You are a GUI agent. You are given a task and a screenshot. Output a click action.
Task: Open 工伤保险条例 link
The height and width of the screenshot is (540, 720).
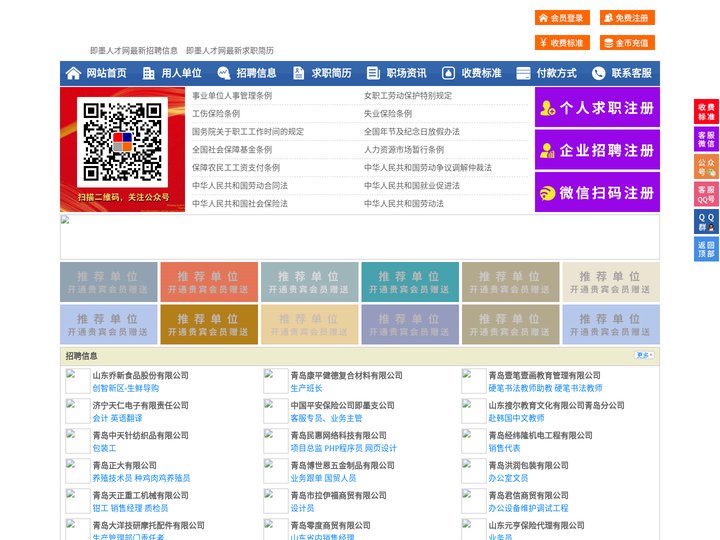click(216, 113)
